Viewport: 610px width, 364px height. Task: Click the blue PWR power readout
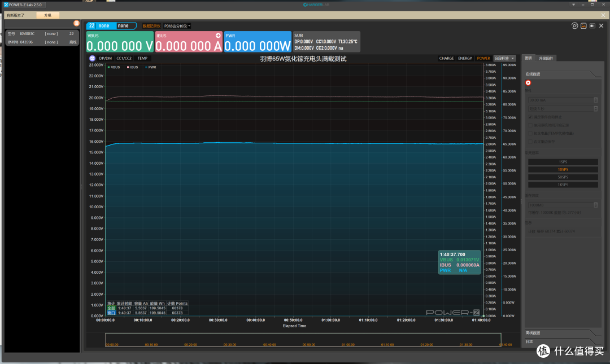258,42
